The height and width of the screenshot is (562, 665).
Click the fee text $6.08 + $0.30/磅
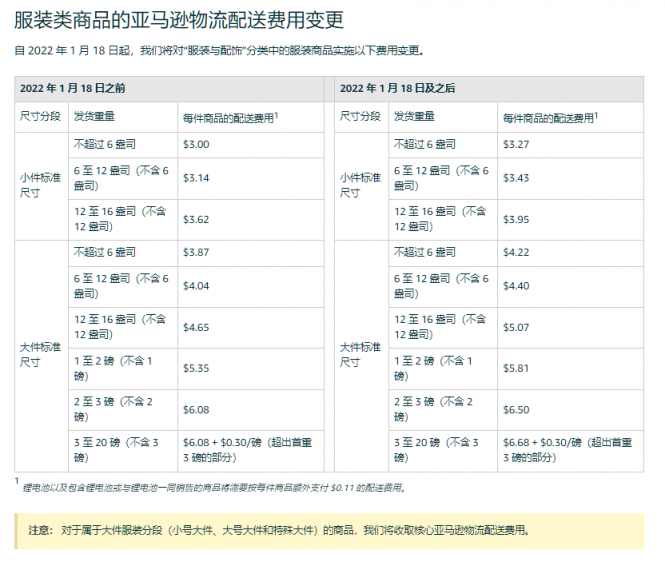point(222,443)
